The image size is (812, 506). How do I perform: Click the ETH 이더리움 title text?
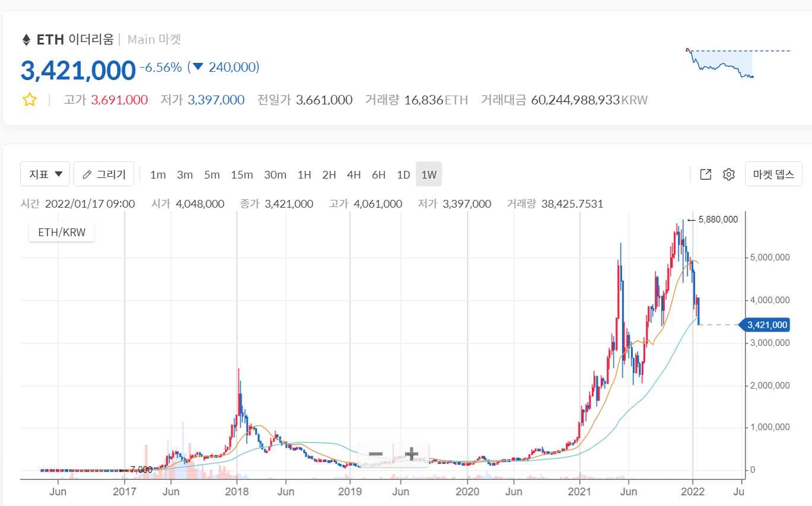pyautogui.click(x=75, y=40)
